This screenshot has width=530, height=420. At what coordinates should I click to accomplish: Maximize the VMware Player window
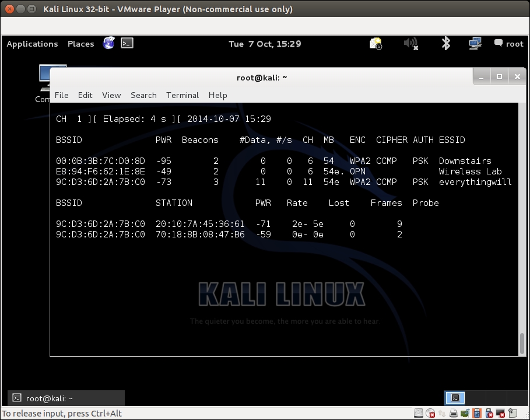click(x=31, y=9)
